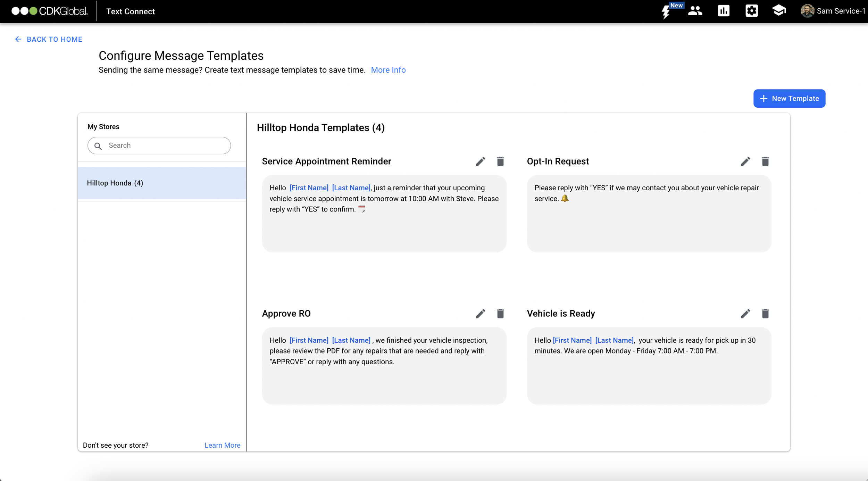Delete the Approve RO template

[500, 314]
